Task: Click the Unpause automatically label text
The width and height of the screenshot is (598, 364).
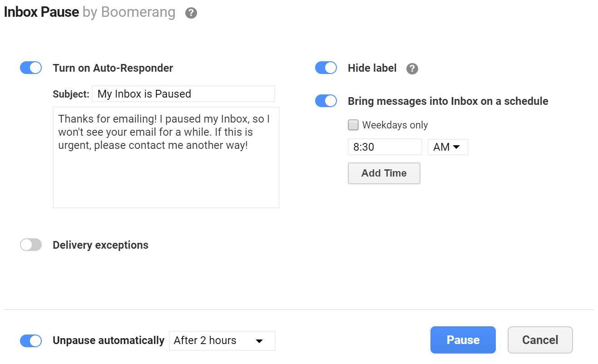Action: [109, 340]
